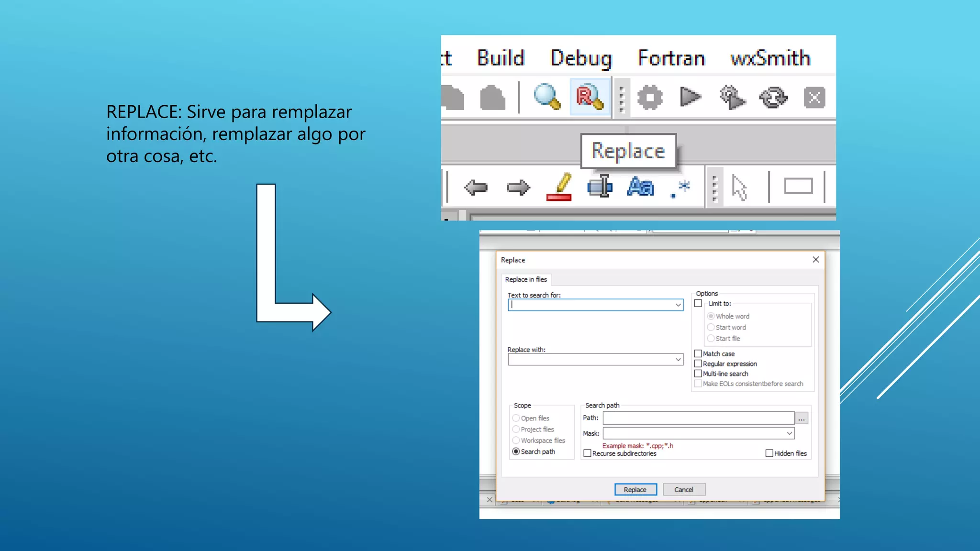980x551 pixels.
Task: Select the Replace in files tab
Action: click(526, 279)
